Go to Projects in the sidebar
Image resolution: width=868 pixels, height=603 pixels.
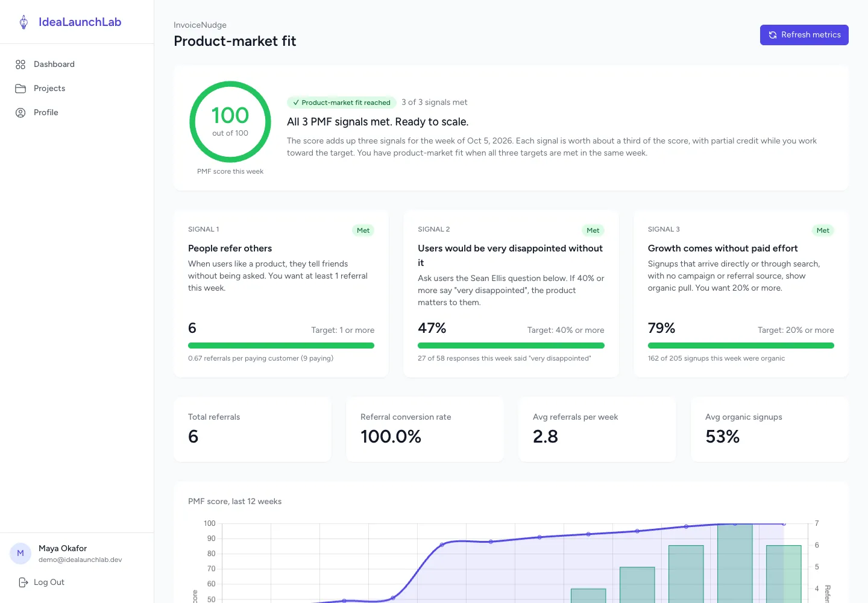pyautogui.click(x=77, y=89)
